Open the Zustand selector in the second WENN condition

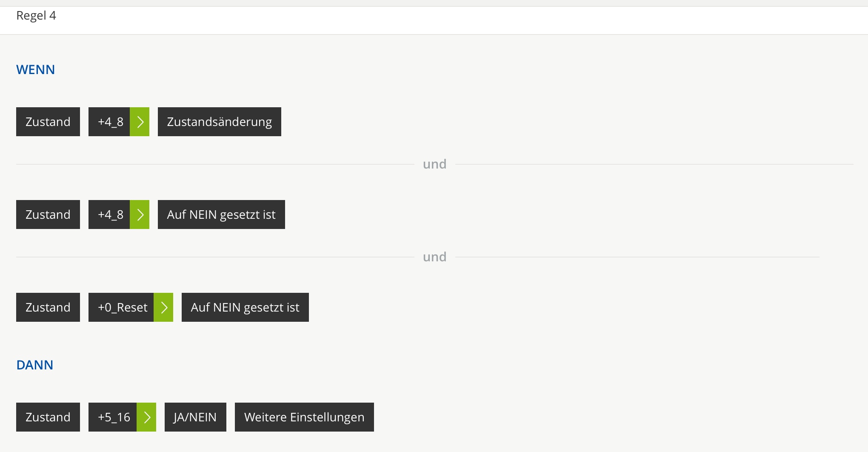coord(48,215)
